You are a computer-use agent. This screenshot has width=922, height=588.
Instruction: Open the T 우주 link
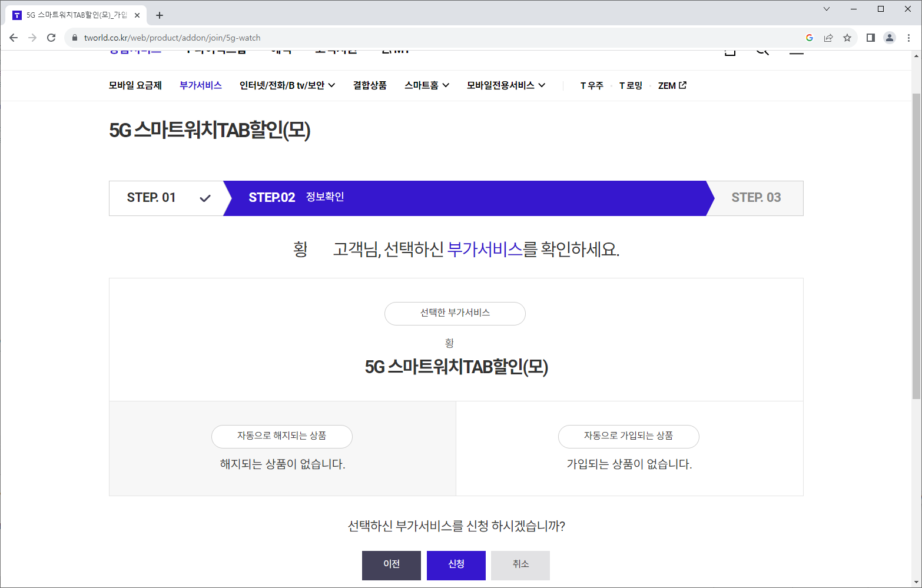pos(592,85)
